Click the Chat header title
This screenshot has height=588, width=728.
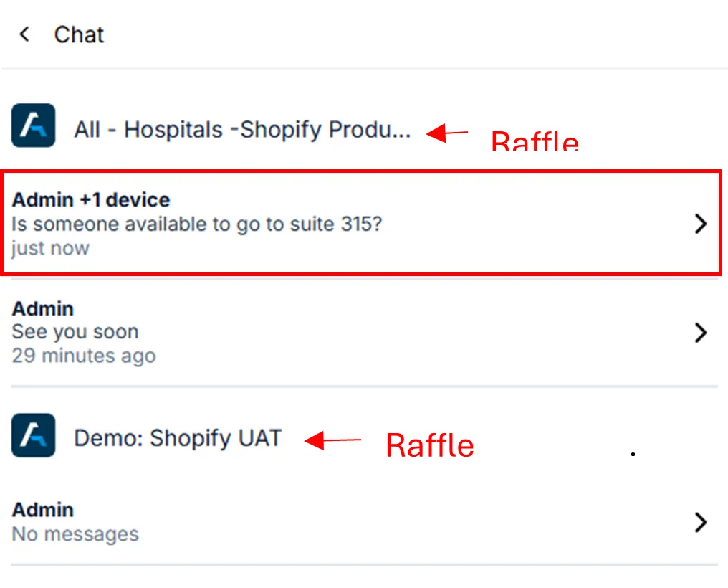[79, 34]
